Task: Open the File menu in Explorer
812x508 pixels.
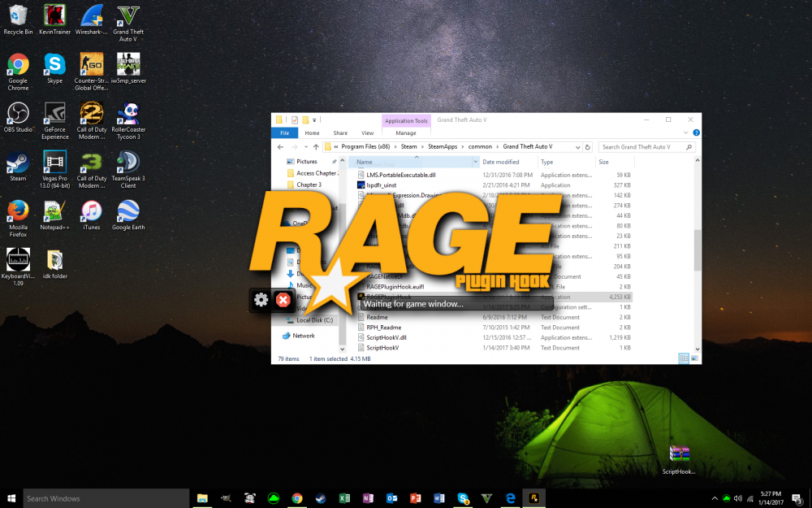Action: tap(284, 132)
